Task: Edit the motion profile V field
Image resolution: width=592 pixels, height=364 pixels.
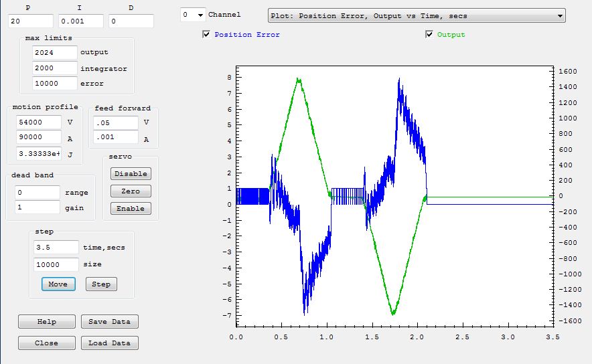Action: click(x=38, y=122)
